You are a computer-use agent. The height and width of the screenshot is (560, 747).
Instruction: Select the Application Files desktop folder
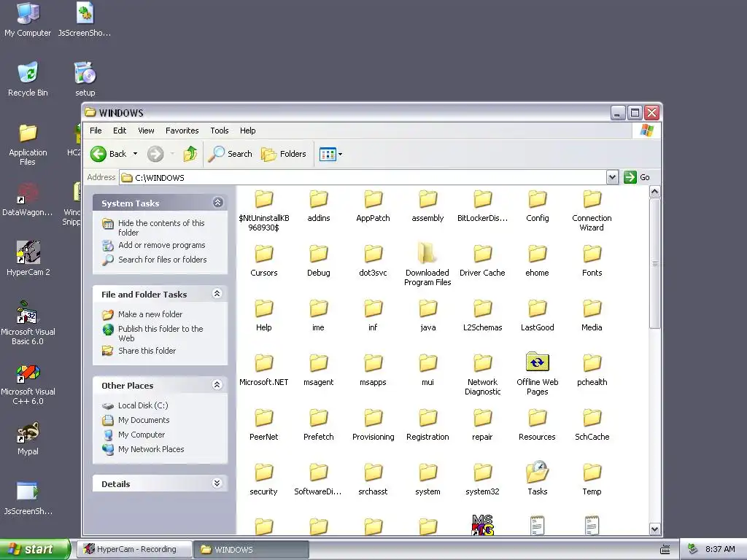point(28,144)
